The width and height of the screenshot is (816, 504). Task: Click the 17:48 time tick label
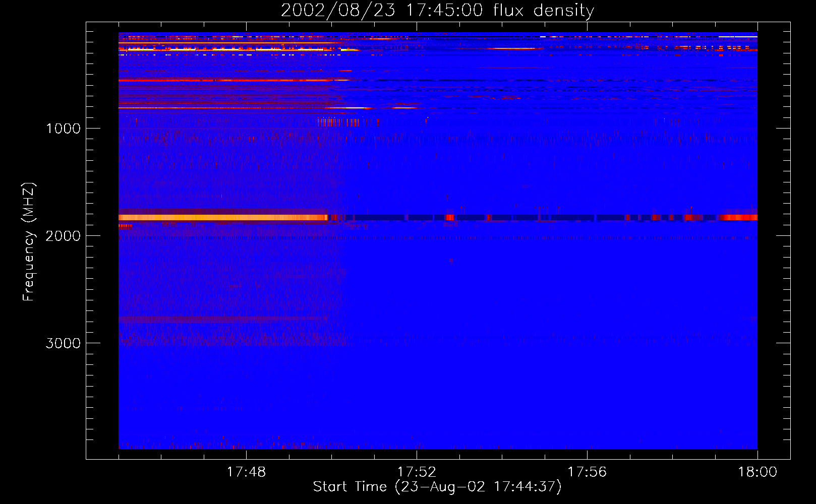(x=246, y=472)
